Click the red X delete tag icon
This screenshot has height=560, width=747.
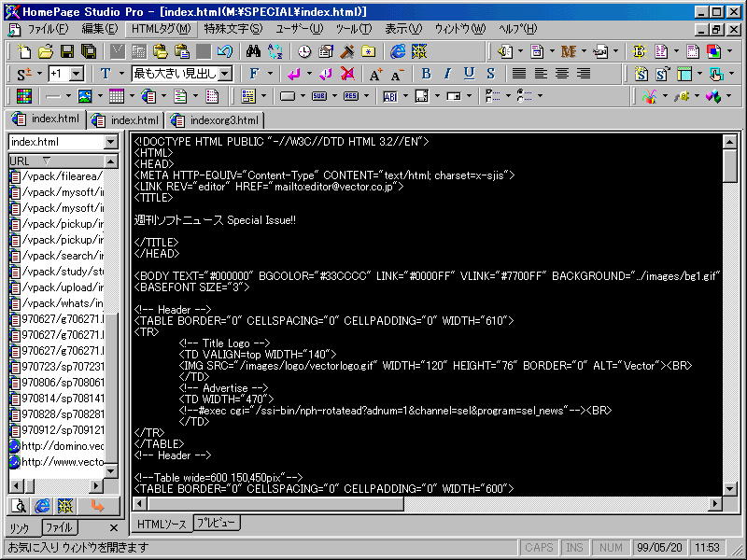(x=347, y=74)
